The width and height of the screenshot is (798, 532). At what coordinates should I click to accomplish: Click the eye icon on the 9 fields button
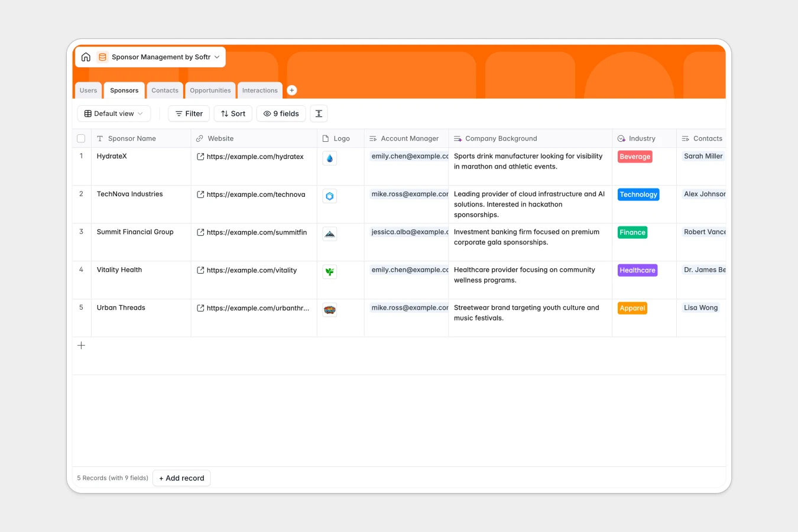pos(267,113)
